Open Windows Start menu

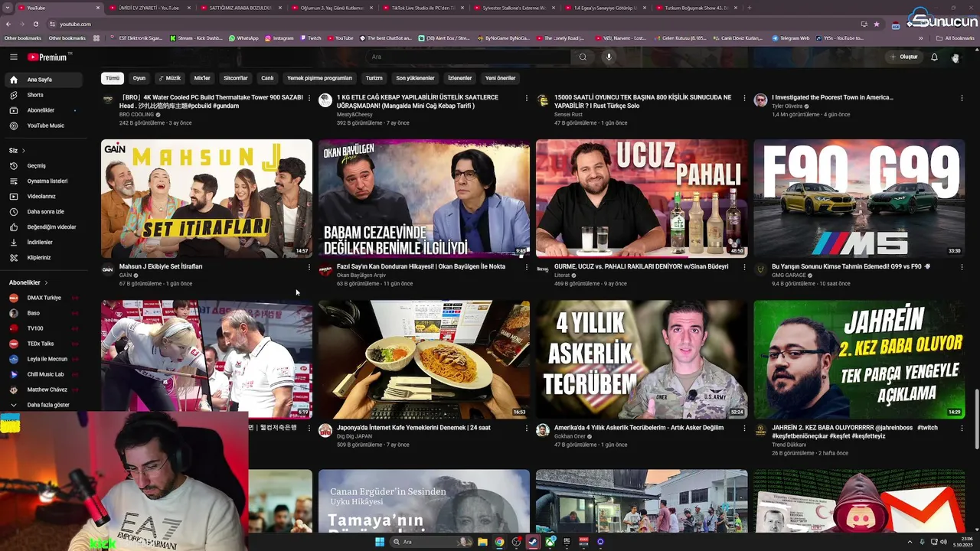coord(380,542)
